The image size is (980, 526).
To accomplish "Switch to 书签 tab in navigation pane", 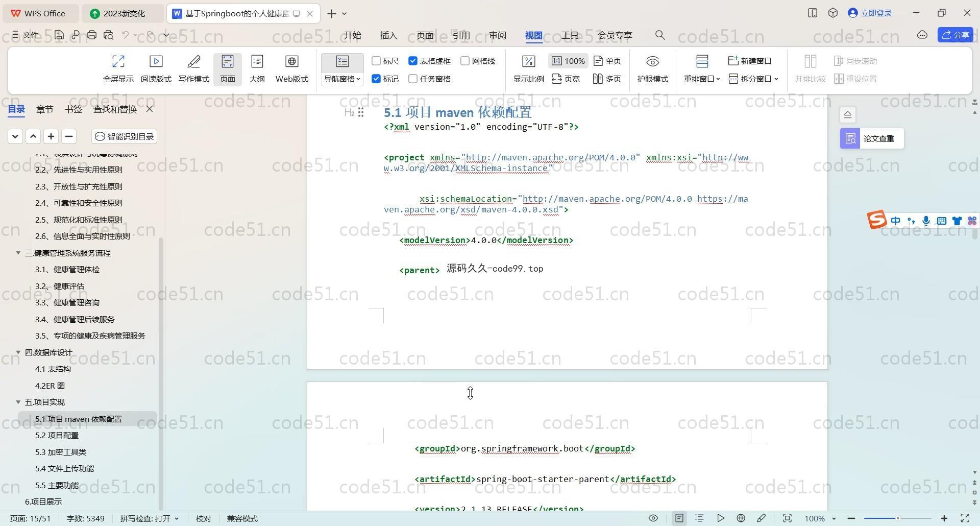I will (x=73, y=109).
